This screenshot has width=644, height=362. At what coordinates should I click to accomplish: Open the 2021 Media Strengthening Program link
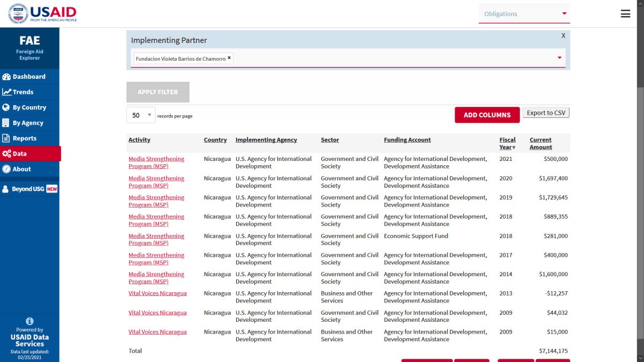(156, 162)
